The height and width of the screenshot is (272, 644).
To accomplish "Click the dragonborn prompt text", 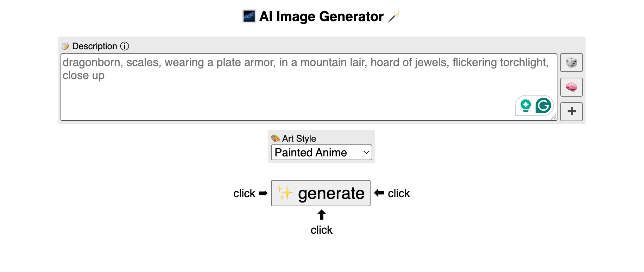I will (211, 62).
